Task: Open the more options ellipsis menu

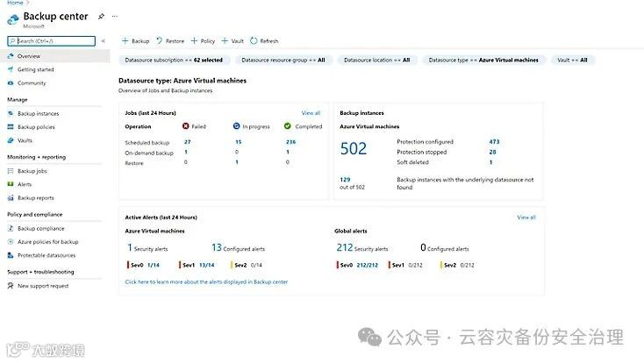Action: click(x=115, y=17)
